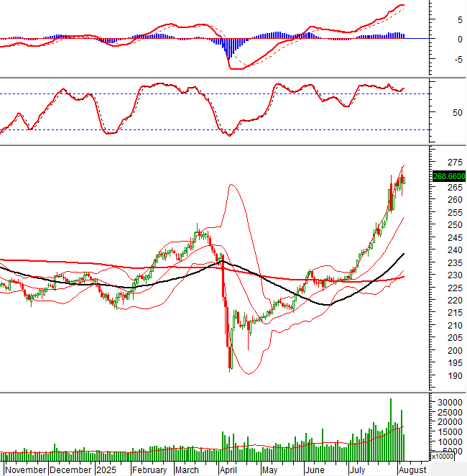The image size is (467, 476).
Task: Click the 10000 value on the volume axis
Action: point(450,441)
